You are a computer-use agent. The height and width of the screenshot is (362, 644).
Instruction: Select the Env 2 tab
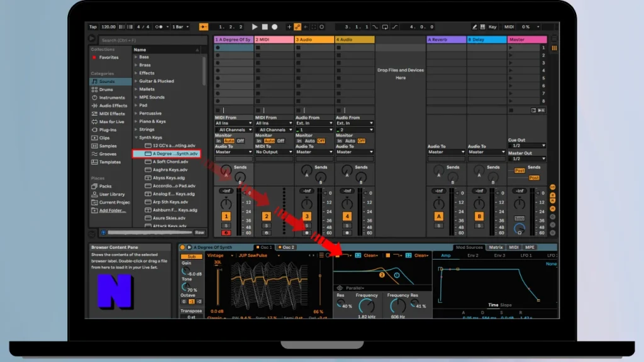click(473, 255)
